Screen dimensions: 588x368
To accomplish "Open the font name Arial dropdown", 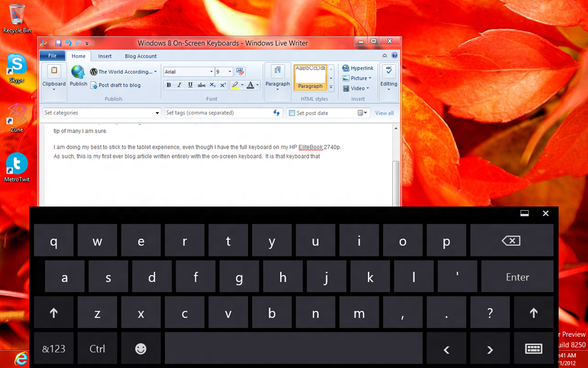I will 210,72.
